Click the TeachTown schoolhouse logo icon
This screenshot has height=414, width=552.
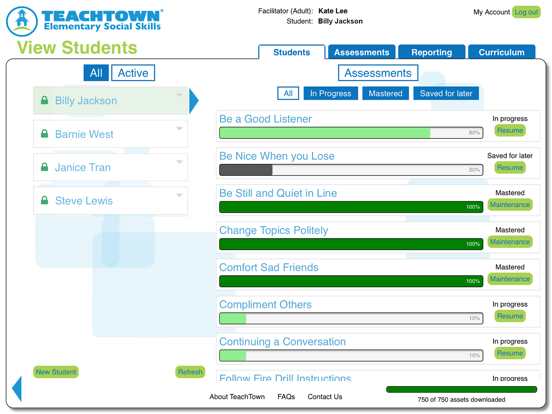pyautogui.click(x=22, y=21)
